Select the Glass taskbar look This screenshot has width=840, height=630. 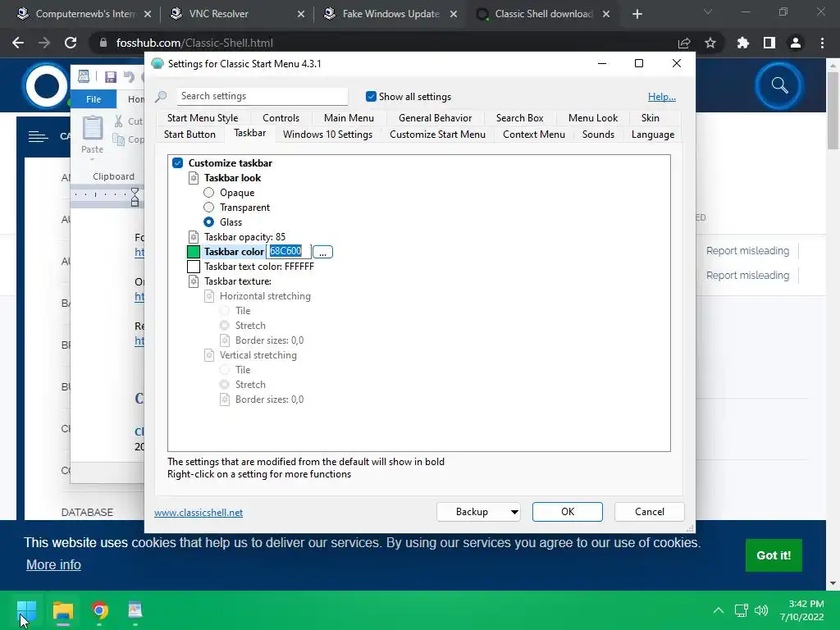point(208,221)
